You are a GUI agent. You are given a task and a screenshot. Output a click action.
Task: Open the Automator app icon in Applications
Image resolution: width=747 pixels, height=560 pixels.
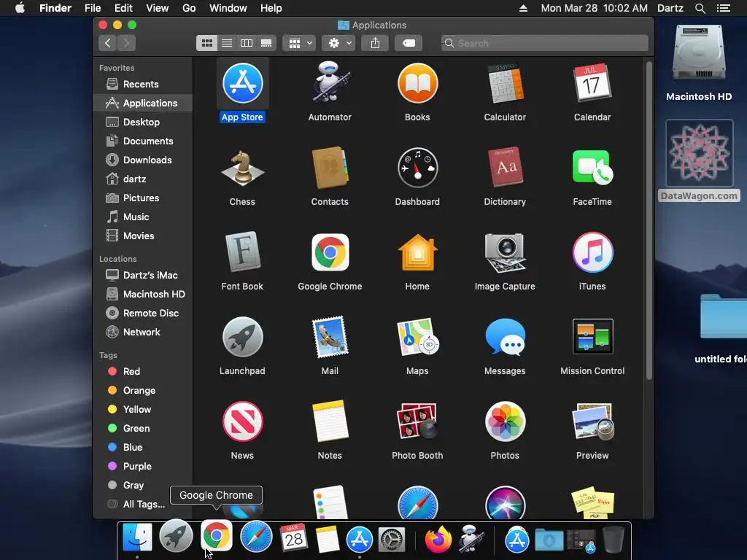(330, 83)
